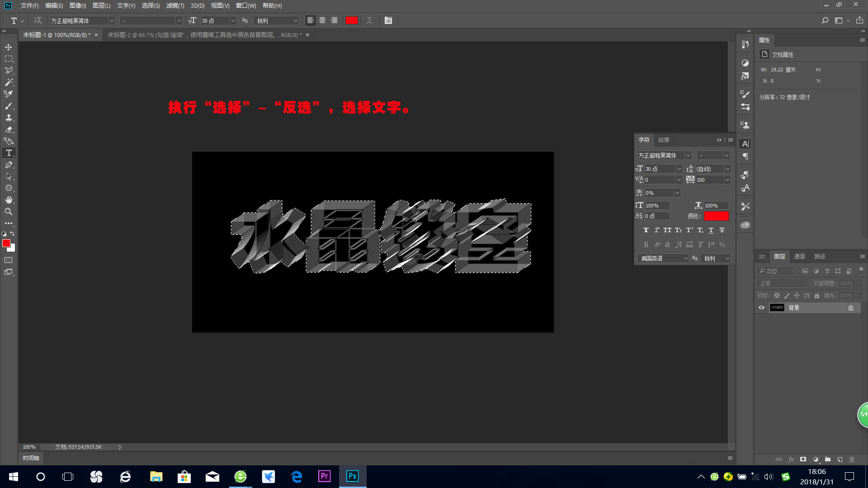Select the Magic Wand tool
The height and width of the screenshot is (488, 868).
point(9,82)
